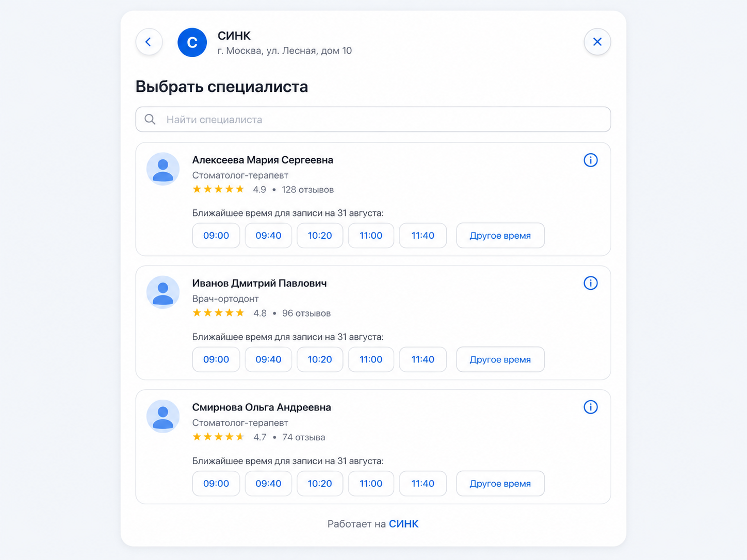The image size is (747, 560).
Task: Click Смирнова Ольга Андреевна's avatar
Action: click(x=163, y=416)
